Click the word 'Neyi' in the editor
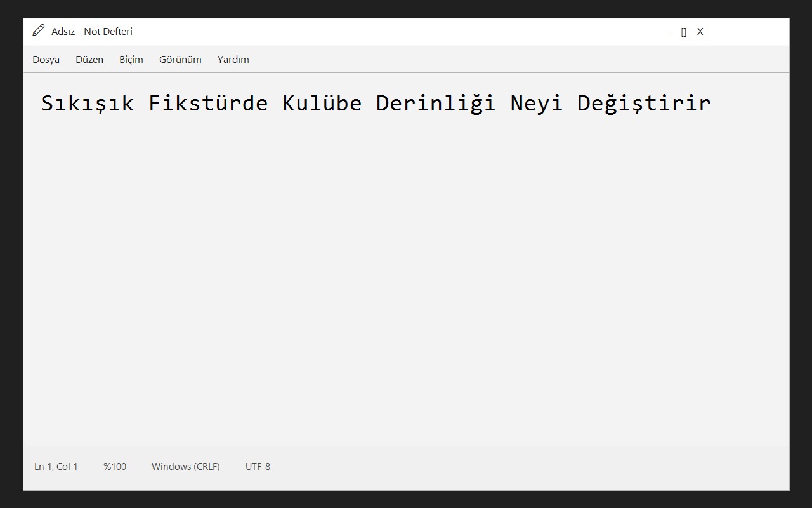The image size is (812, 508). click(537, 103)
